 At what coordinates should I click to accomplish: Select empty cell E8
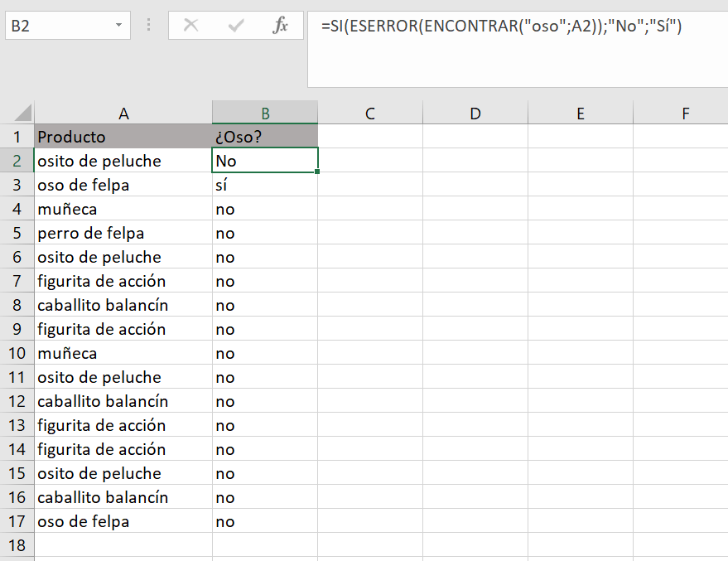pyautogui.click(x=581, y=305)
